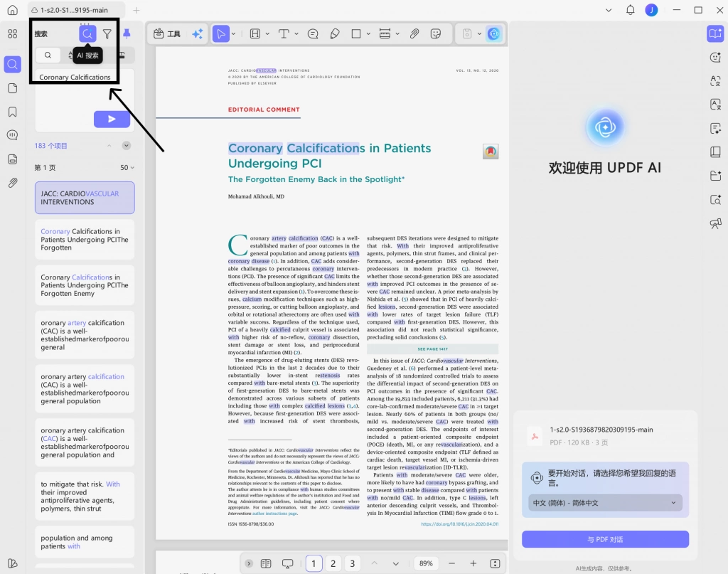The width and height of the screenshot is (728, 574).
Task: Open thumbnails grid icon in left sidebar
Action: tap(13, 34)
